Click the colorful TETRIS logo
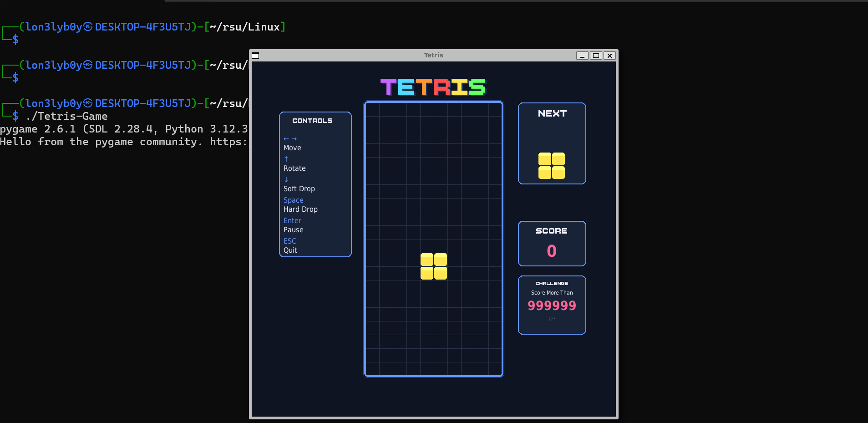 coord(433,87)
